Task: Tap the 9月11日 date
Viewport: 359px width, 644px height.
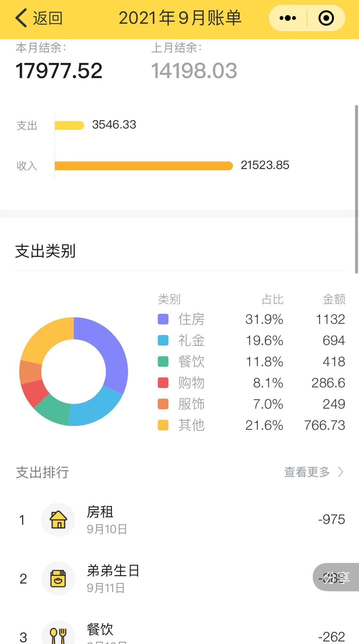Action: point(106,588)
